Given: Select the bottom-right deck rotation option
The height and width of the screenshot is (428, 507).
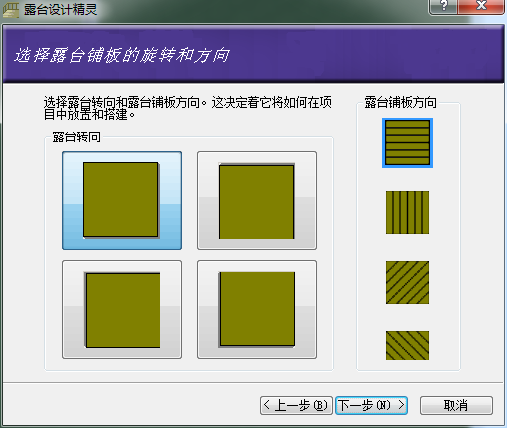Looking at the screenshot, I should point(257,309).
